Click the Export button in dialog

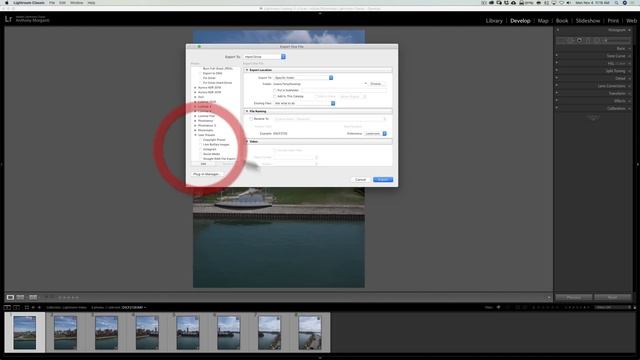pyautogui.click(x=383, y=180)
